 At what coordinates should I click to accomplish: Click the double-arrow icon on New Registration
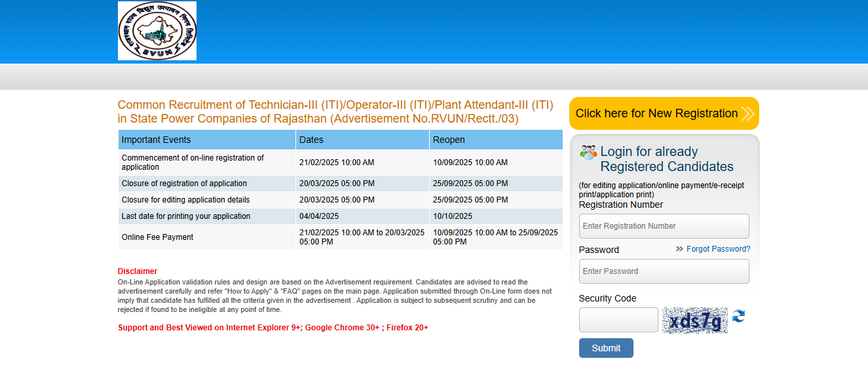pos(747,114)
